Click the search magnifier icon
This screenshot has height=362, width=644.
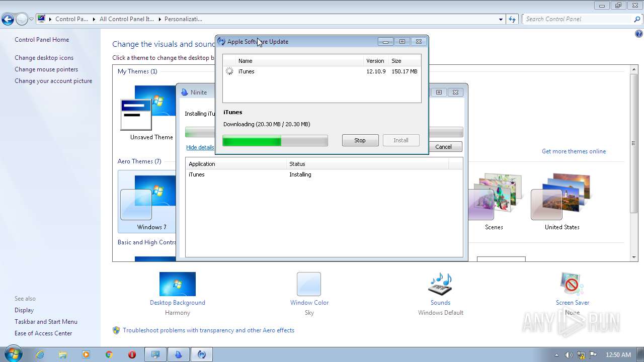637,19
